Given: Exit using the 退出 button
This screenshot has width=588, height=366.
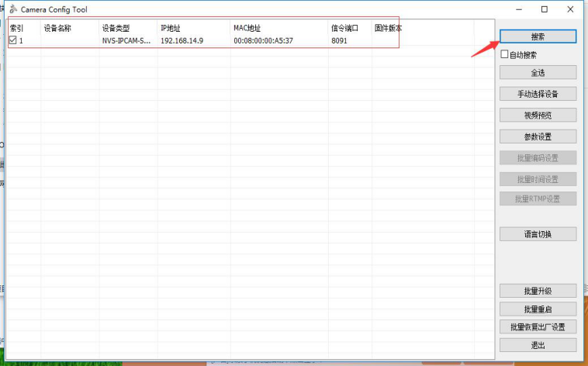Looking at the screenshot, I should [538, 345].
